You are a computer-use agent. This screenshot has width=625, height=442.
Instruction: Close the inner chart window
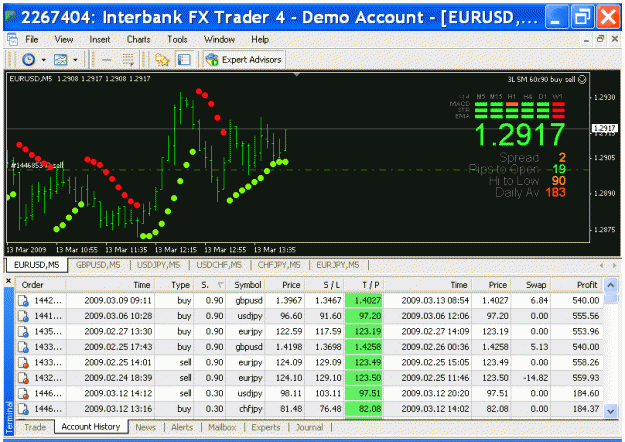[615, 39]
